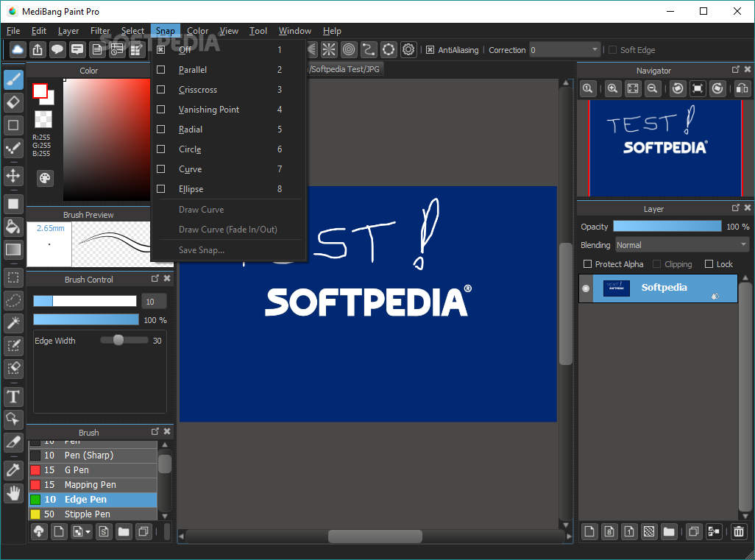Close the Brush panel
This screenshot has width=755, height=560.
[x=167, y=431]
